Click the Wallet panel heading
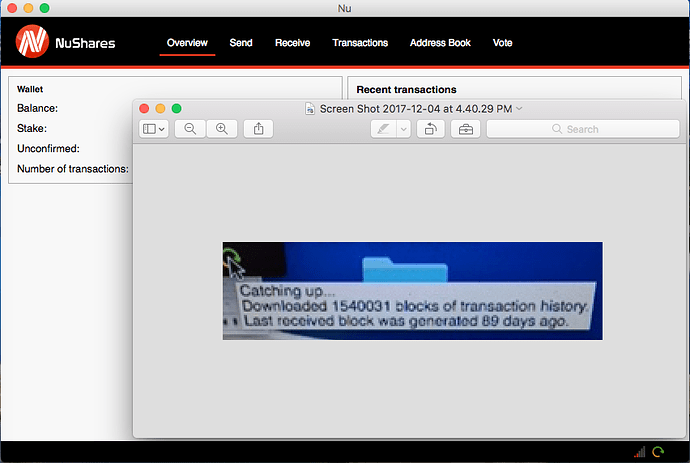Screen dimensions: 690x463 pyautogui.click(x=30, y=89)
